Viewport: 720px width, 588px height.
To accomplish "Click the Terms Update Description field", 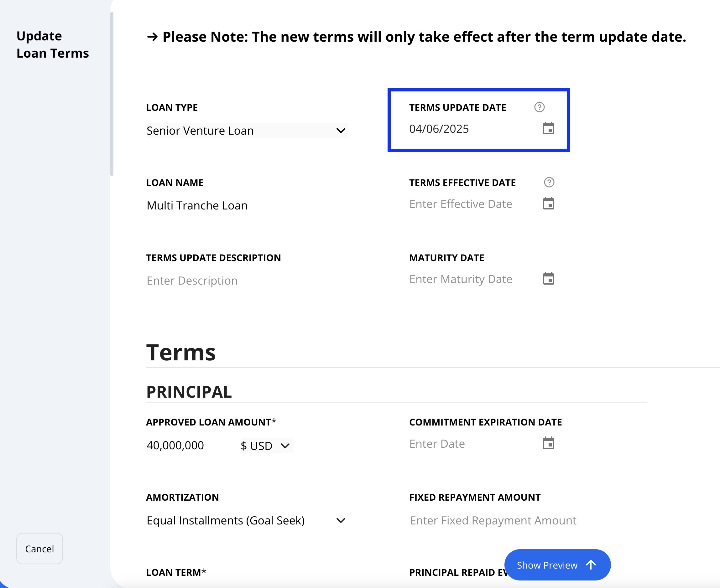I will point(247,281).
